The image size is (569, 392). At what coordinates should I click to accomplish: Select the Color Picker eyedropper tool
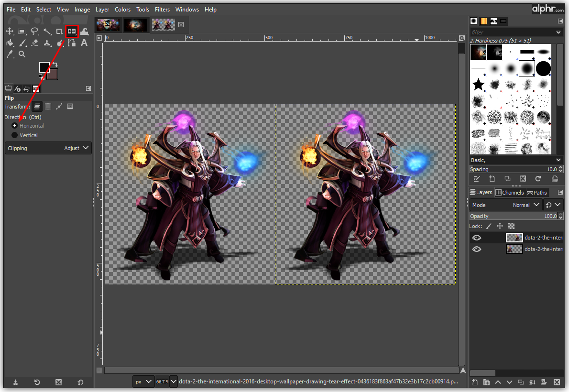10,54
